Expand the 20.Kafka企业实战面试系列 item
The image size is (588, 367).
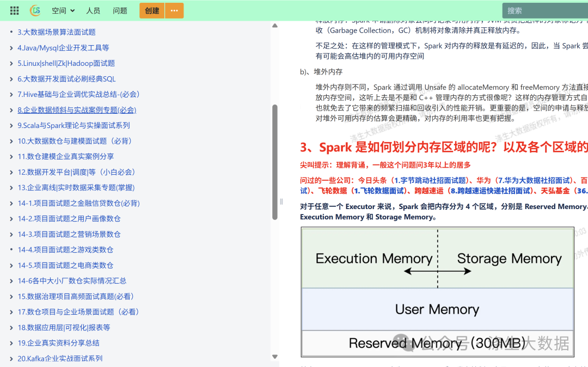pos(12,358)
